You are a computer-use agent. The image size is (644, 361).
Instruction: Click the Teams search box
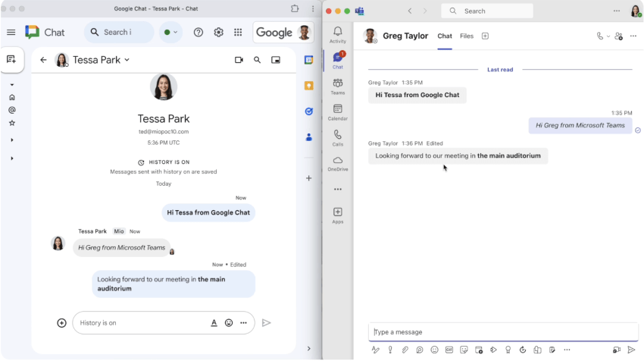click(x=489, y=11)
